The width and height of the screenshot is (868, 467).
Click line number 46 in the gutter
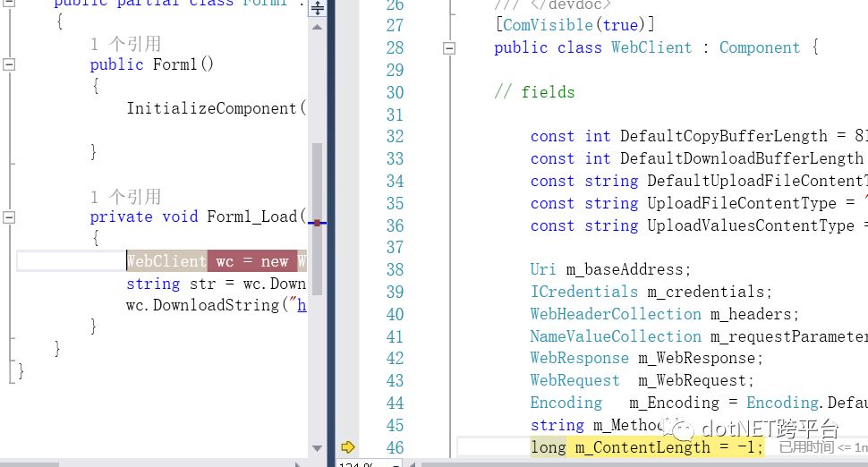click(395, 447)
